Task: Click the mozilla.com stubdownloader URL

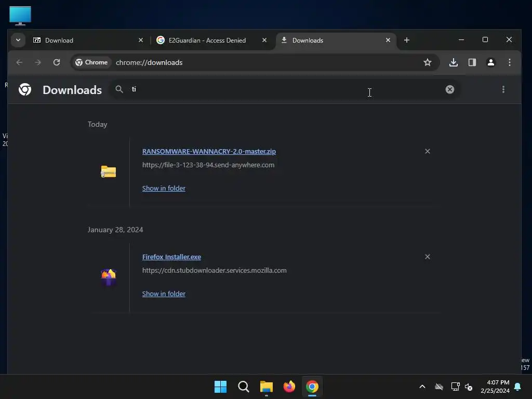Action: pyautogui.click(x=215, y=270)
